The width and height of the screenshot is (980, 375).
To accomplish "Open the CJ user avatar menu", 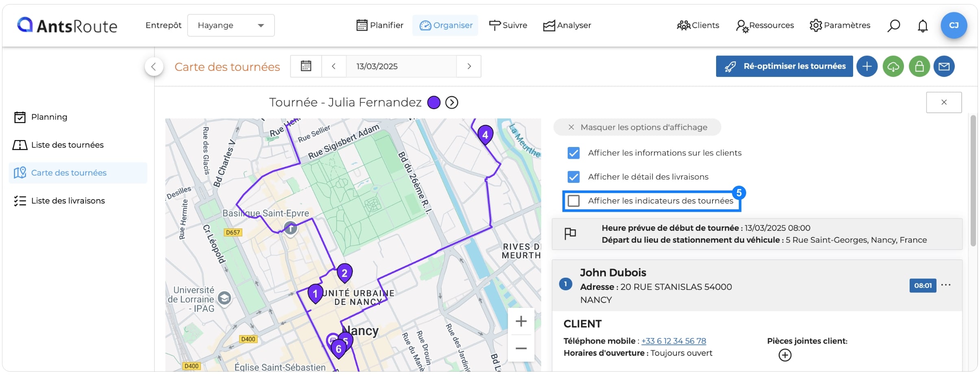I will (954, 25).
